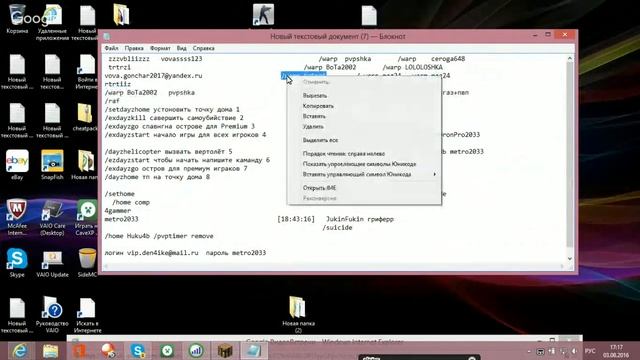Open the volume tray icon
This screenshot has height=360, width=640.
coord(574,351)
